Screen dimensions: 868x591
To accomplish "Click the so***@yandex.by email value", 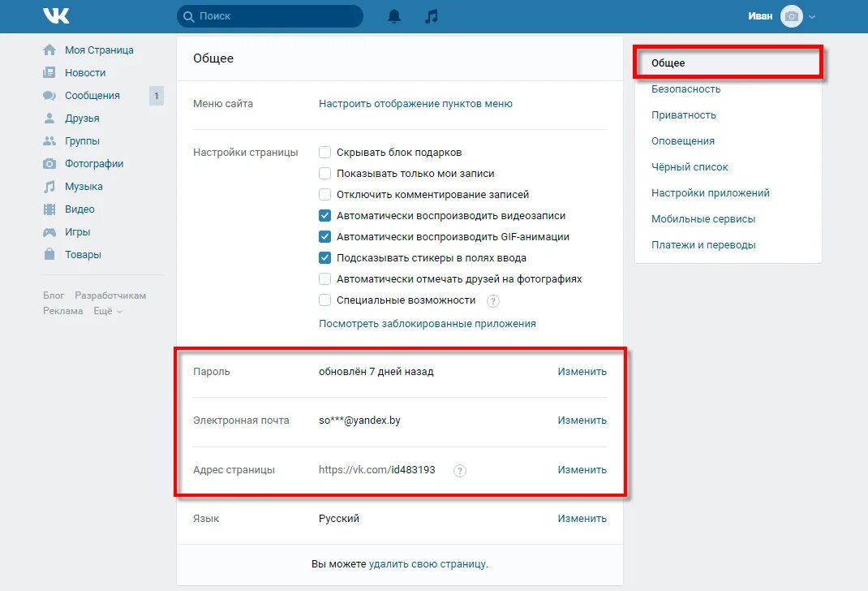I will (x=359, y=421).
